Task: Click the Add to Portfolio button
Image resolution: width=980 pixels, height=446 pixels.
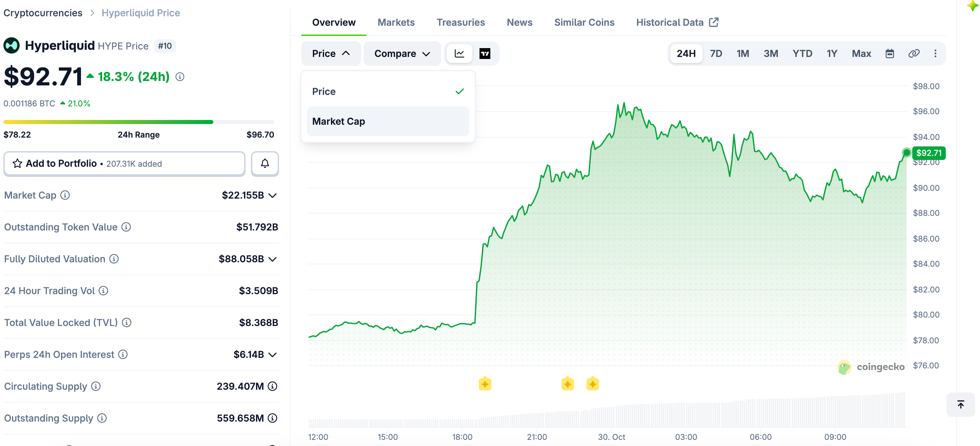Action: tap(124, 164)
